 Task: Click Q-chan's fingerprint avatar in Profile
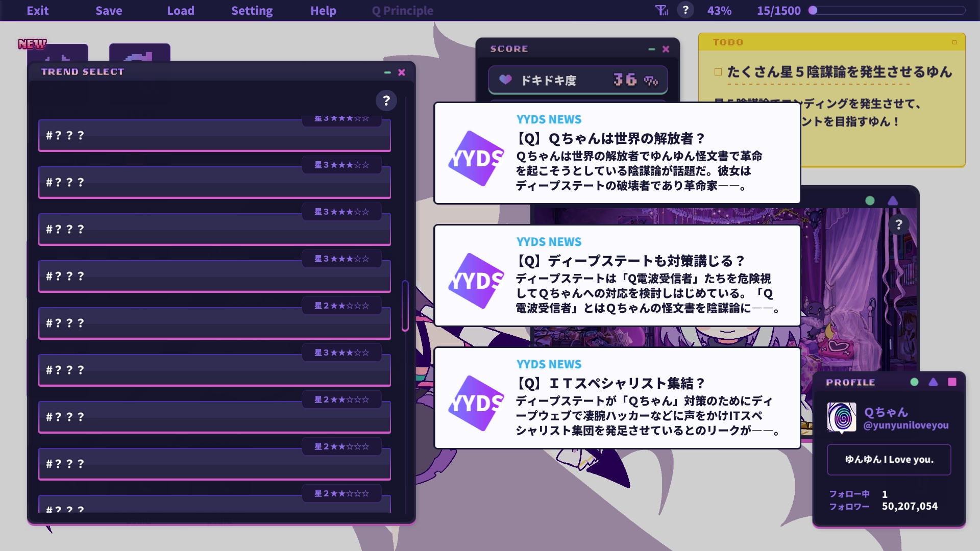842,417
